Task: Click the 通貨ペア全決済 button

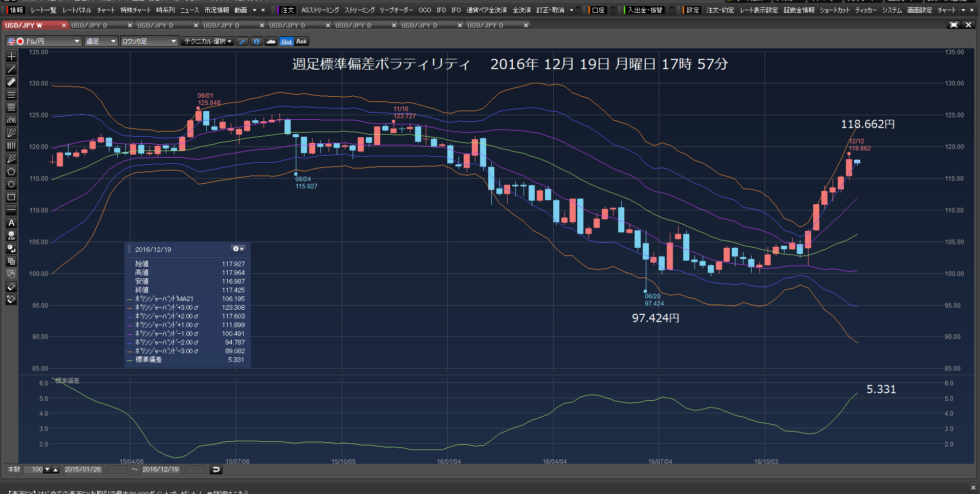Action: coord(487,10)
